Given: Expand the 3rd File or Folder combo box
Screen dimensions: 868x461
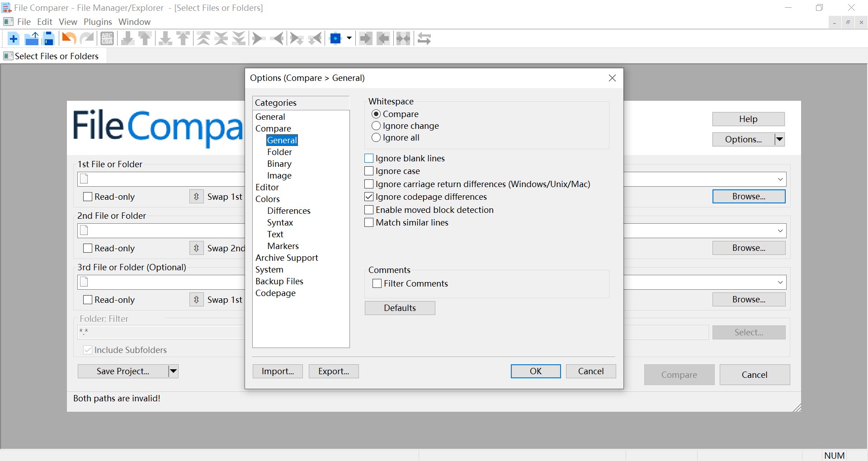Looking at the screenshot, I should [780, 282].
